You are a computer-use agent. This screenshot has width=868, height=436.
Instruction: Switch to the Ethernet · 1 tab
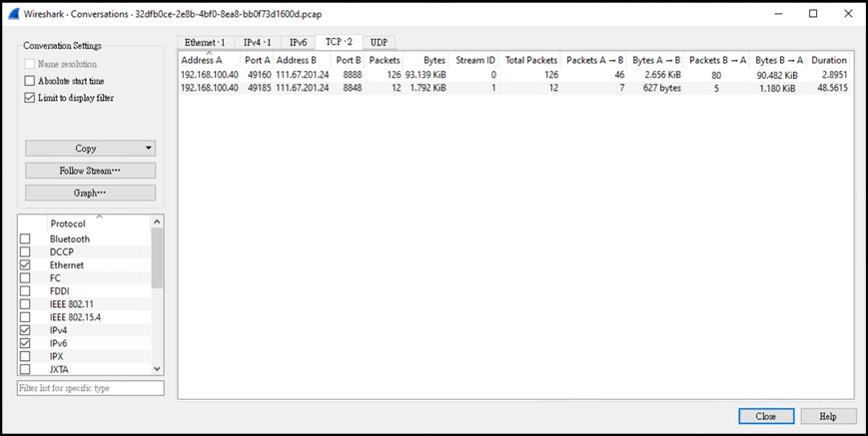point(206,43)
